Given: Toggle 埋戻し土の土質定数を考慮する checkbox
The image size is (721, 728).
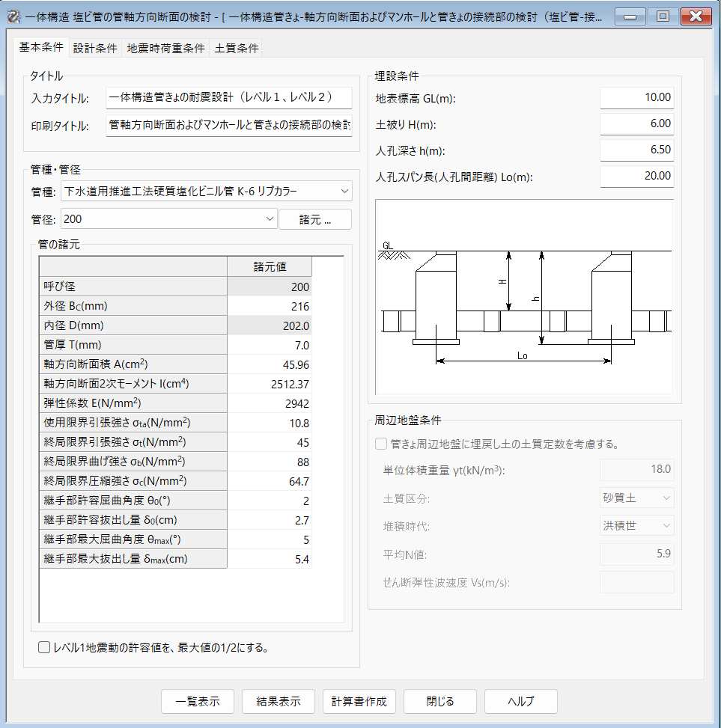Looking at the screenshot, I should (382, 444).
